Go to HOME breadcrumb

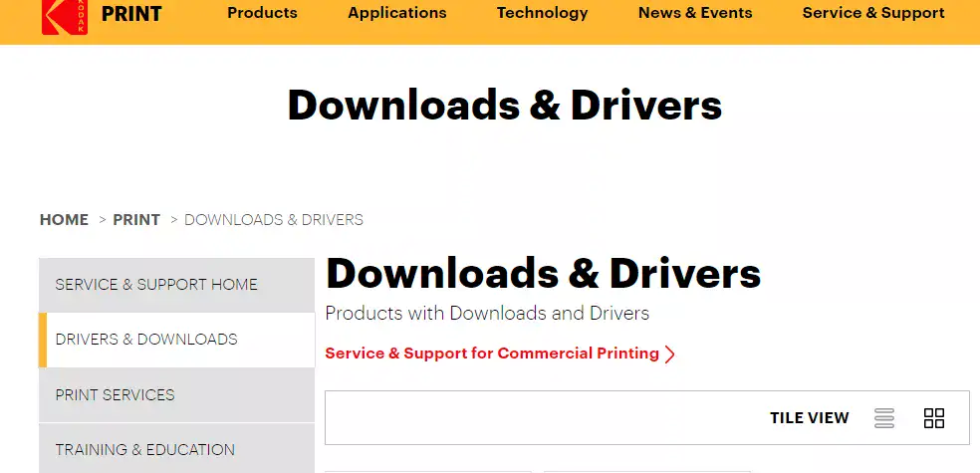pos(64,220)
